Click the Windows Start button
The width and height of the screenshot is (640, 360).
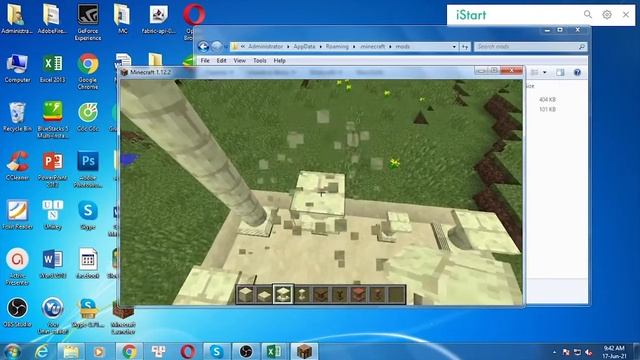(x=13, y=351)
